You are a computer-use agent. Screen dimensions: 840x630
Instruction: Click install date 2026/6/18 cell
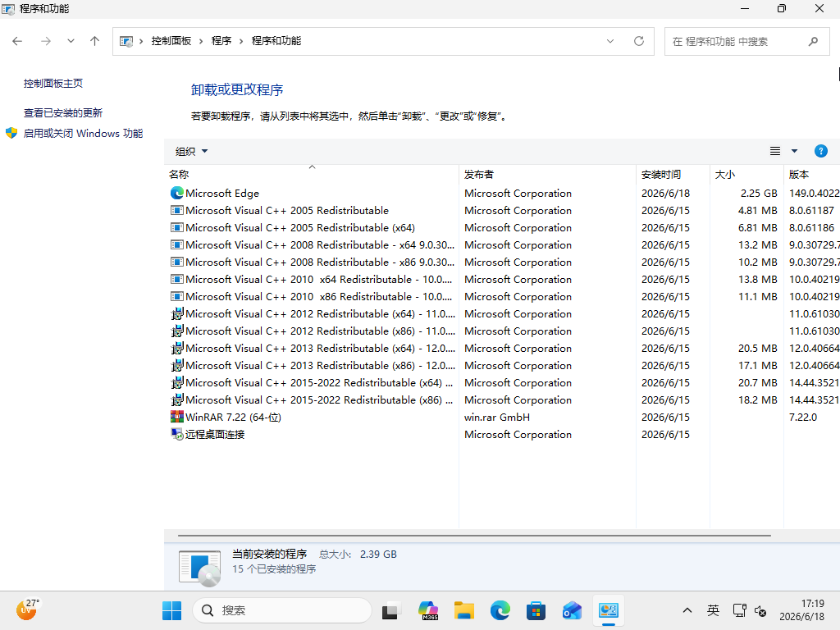[x=665, y=194]
